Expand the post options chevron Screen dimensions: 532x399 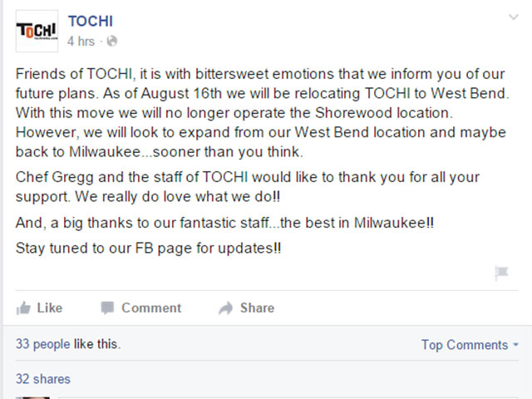point(514,17)
